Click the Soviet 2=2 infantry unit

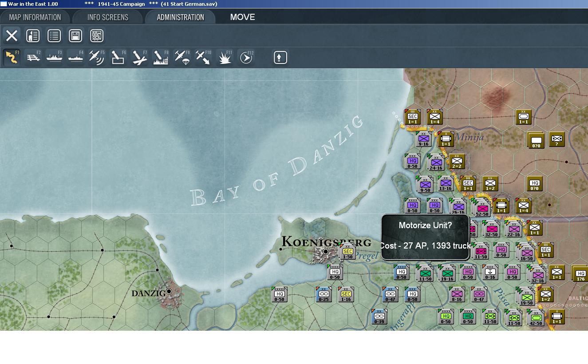coord(457,162)
